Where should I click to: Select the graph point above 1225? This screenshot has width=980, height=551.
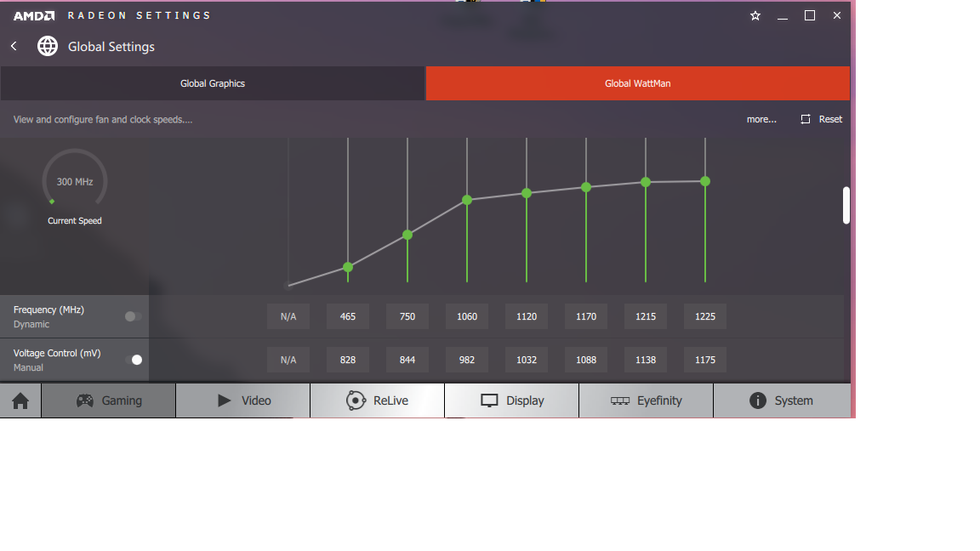point(705,181)
